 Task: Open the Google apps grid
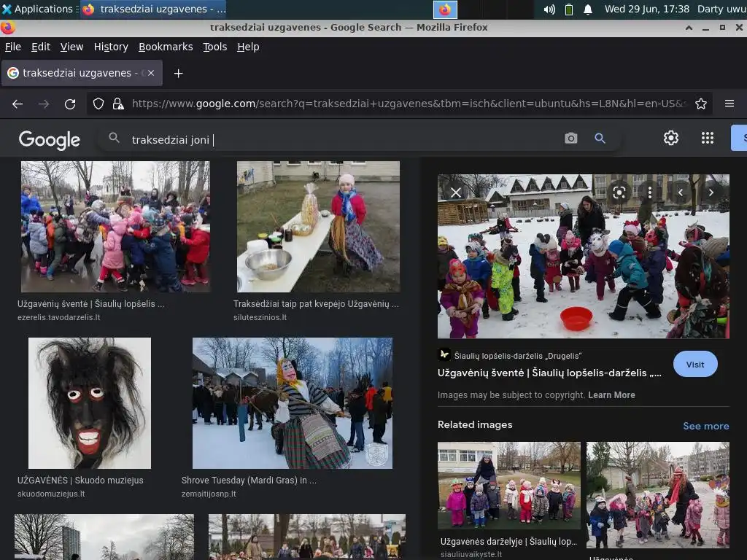click(708, 138)
